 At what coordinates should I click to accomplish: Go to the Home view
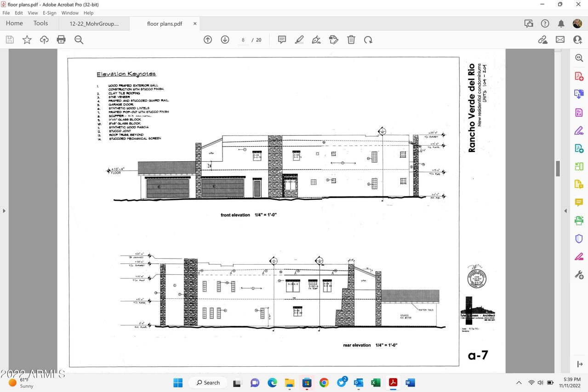point(14,23)
